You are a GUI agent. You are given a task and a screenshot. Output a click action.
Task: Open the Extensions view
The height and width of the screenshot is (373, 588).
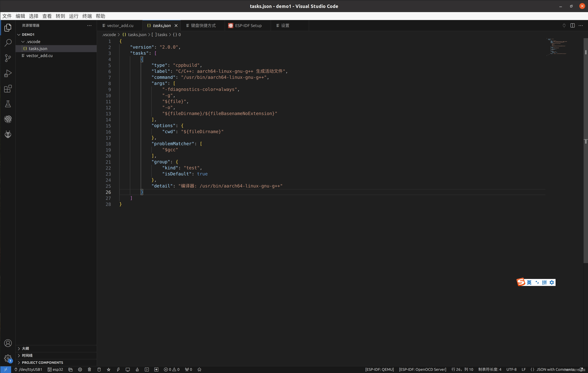[8, 88]
